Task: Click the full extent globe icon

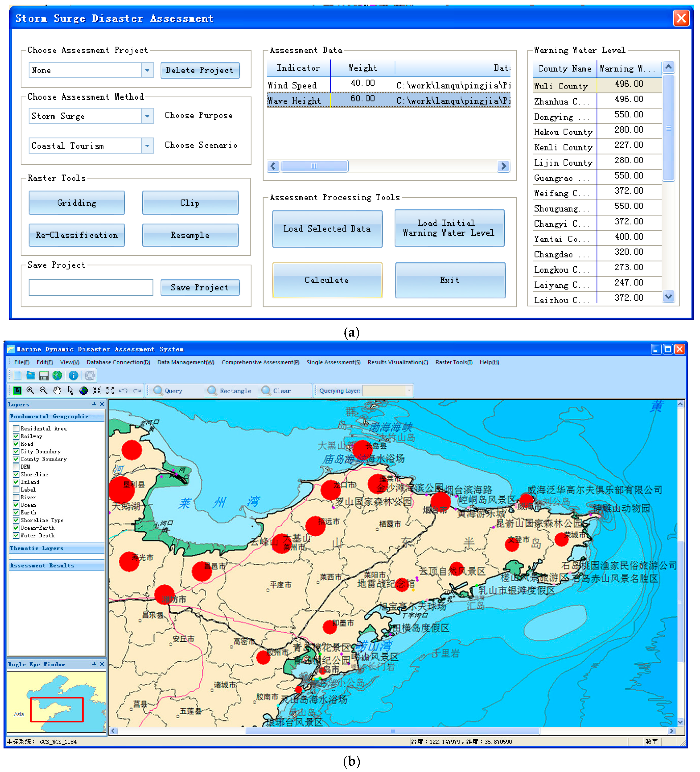Action: click(84, 390)
